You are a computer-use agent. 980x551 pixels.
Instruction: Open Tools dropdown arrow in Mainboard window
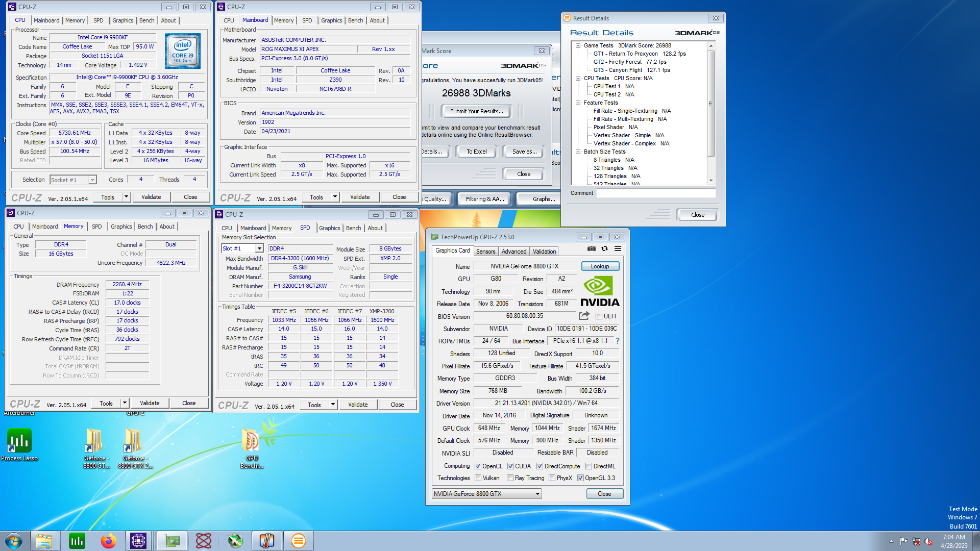pyautogui.click(x=335, y=197)
